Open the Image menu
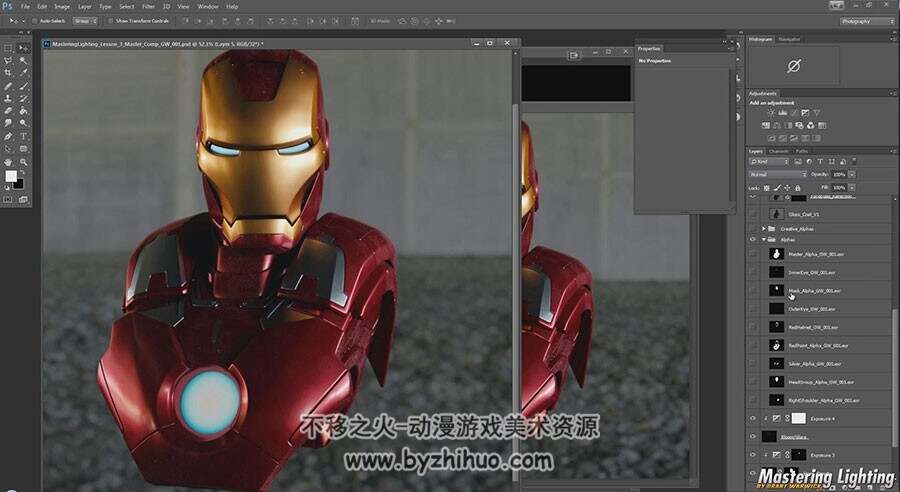Image resolution: width=900 pixels, height=492 pixels. pyautogui.click(x=62, y=6)
